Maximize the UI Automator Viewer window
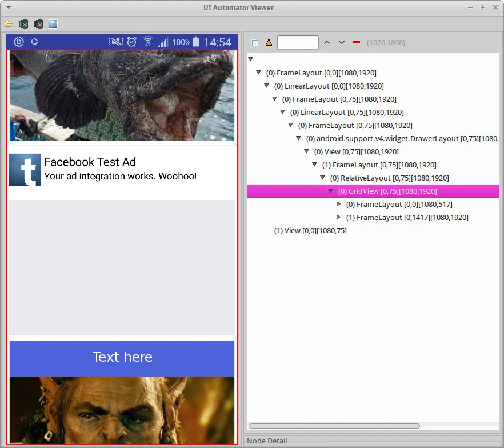Screen dimensions: 504x448 [x=483, y=7]
